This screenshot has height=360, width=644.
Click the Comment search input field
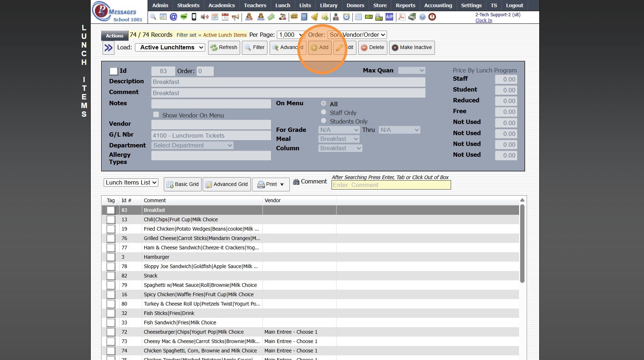tap(391, 185)
